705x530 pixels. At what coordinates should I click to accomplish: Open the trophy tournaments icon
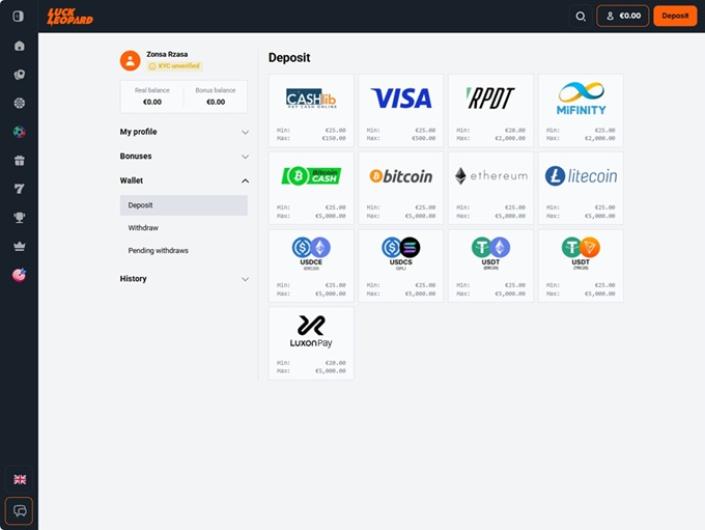19,218
